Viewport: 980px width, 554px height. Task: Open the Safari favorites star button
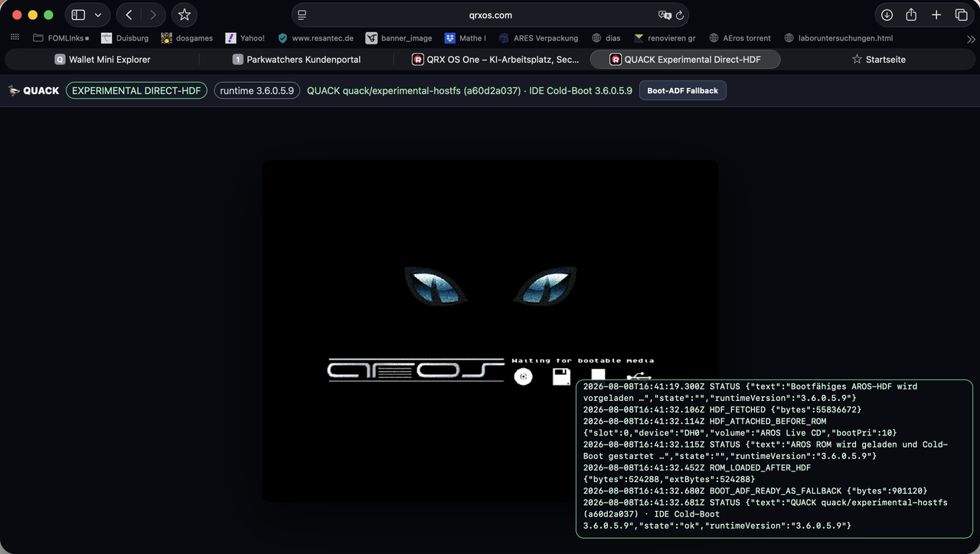(x=185, y=15)
